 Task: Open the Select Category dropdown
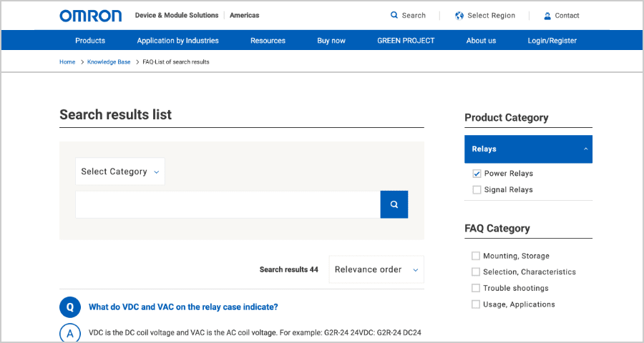click(119, 171)
